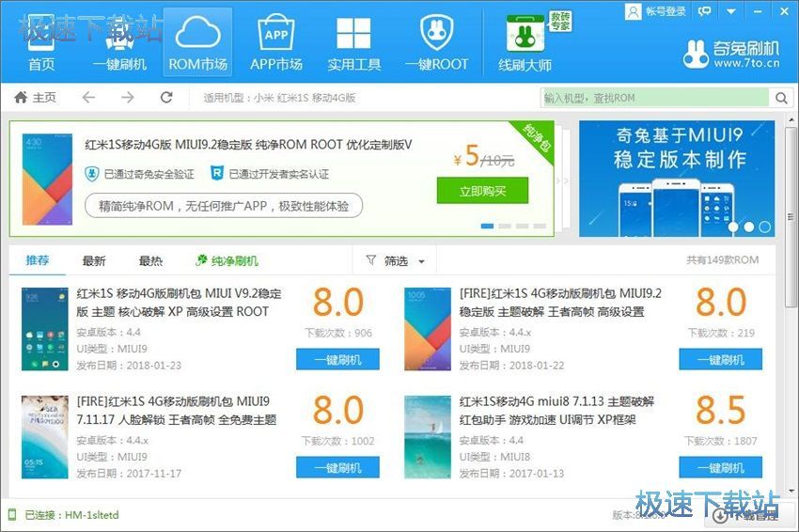
Task: Select the last dot on MIUI9 promo banner
Action: pos(765,227)
